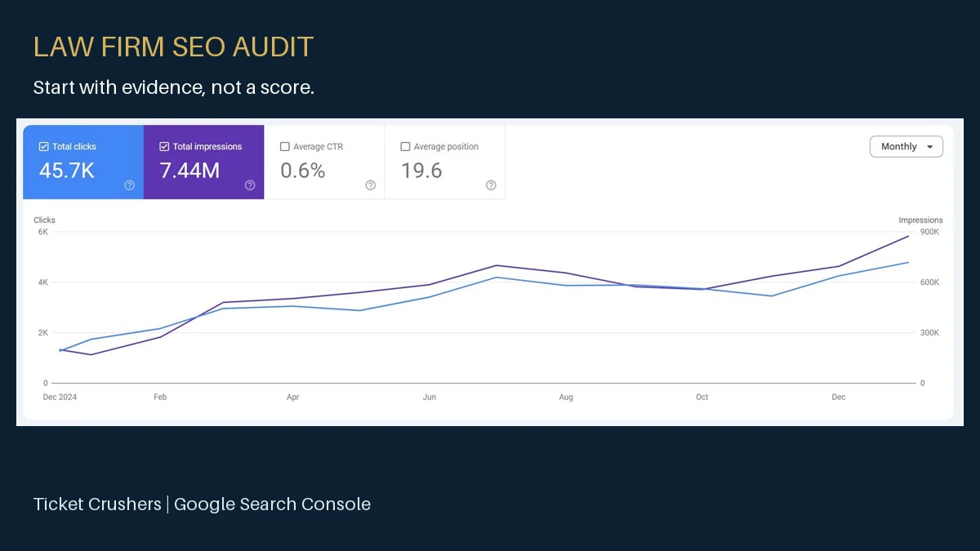Viewport: 980px width, 551px height.
Task: Open help icon on Total impressions card
Action: (250, 185)
